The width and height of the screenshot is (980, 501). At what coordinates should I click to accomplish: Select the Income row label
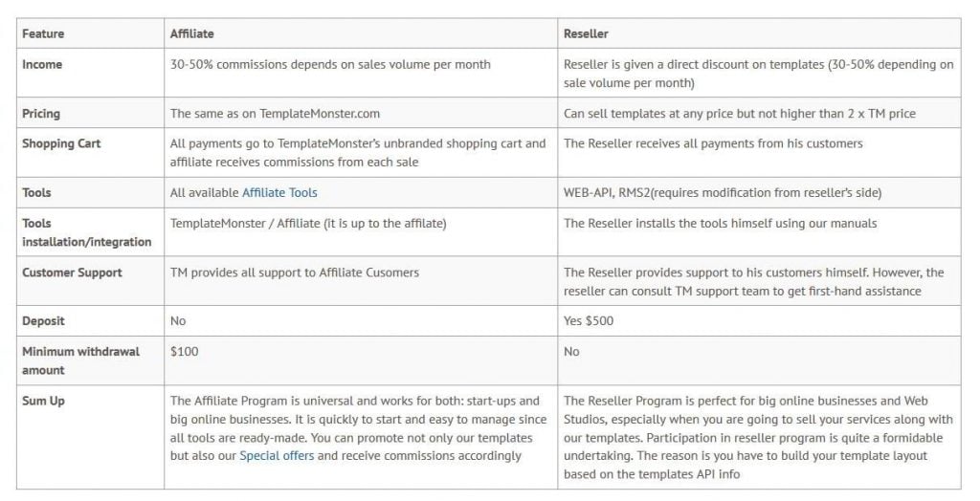coord(42,65)
